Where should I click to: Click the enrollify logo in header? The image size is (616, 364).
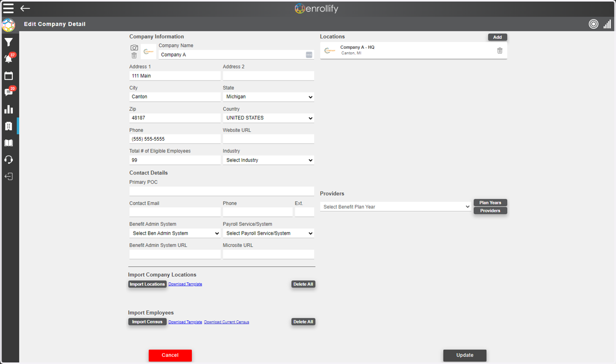pyautogui.click(x=316, y=9)
